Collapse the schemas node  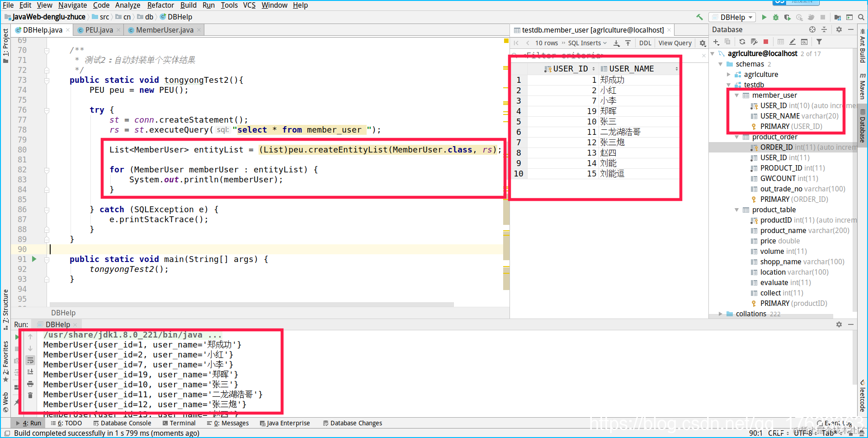pos(721,64)
